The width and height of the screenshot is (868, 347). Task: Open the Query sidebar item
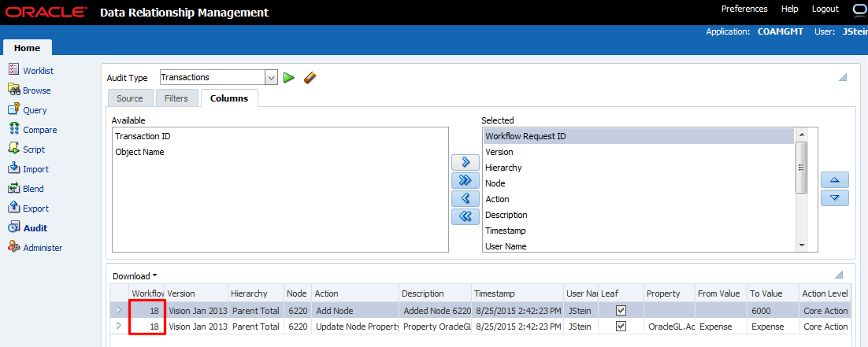(28, 110)
